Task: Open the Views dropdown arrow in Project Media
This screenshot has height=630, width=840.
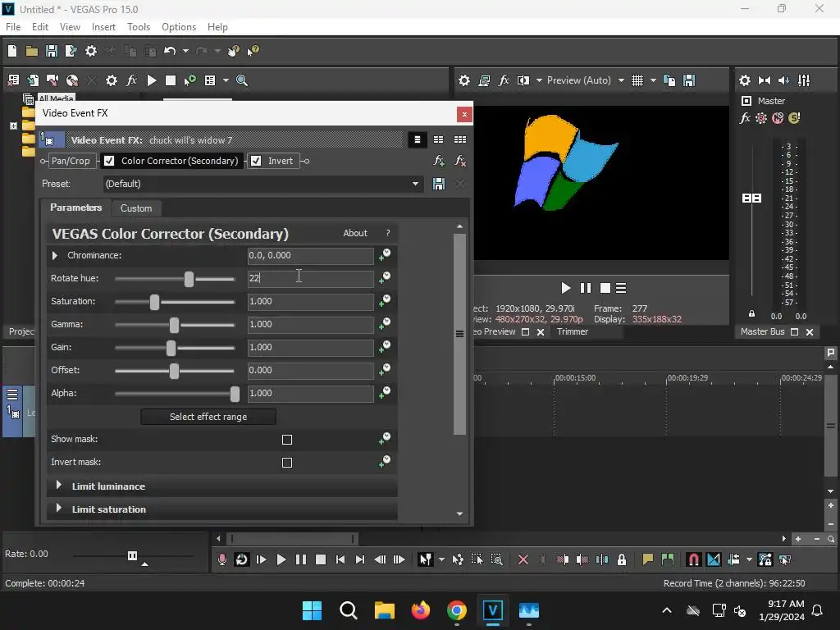Action: pyautogui.click(x=226, y=80)
